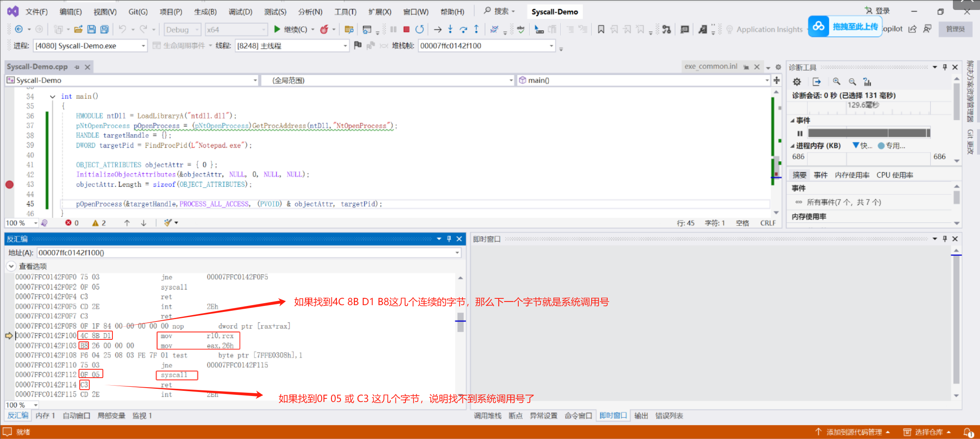Open a file with the folder icon
The image size is (980, 439).
[79, 29]
